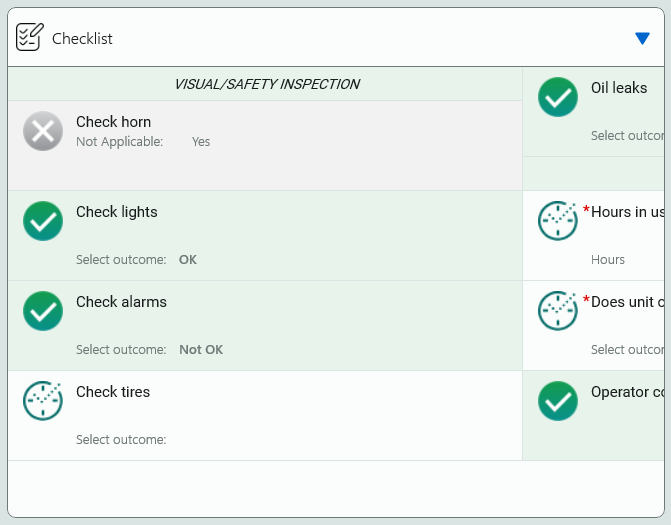Click the pending status icon for Check tires

[43, 401]
